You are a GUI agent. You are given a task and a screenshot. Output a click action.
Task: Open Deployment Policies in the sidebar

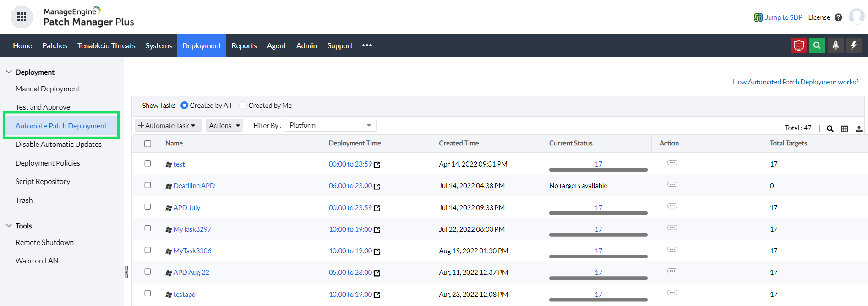click(x=48, y=163)
